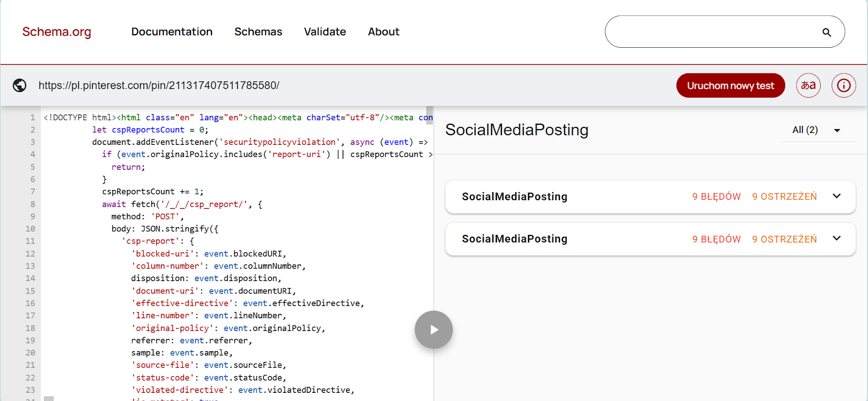Click the 'original-policy' code line
Viewport: 868px width, 401px height.
pos(228,328)
